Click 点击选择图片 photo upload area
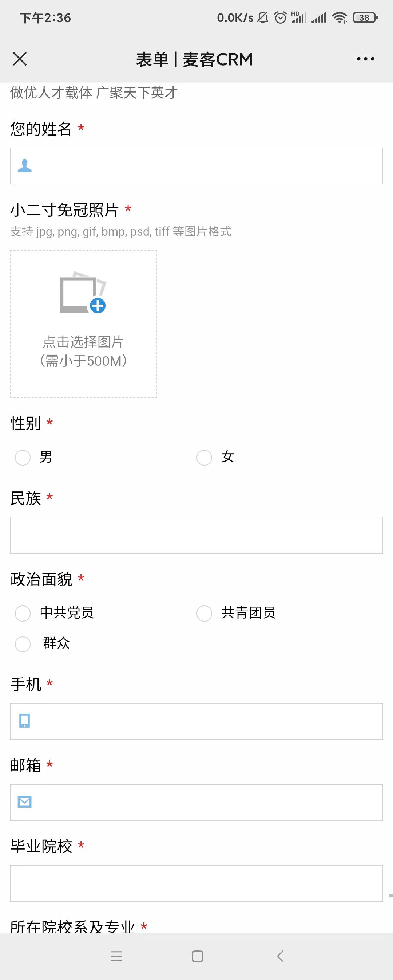The image size is (393, 980). (83, 342)
